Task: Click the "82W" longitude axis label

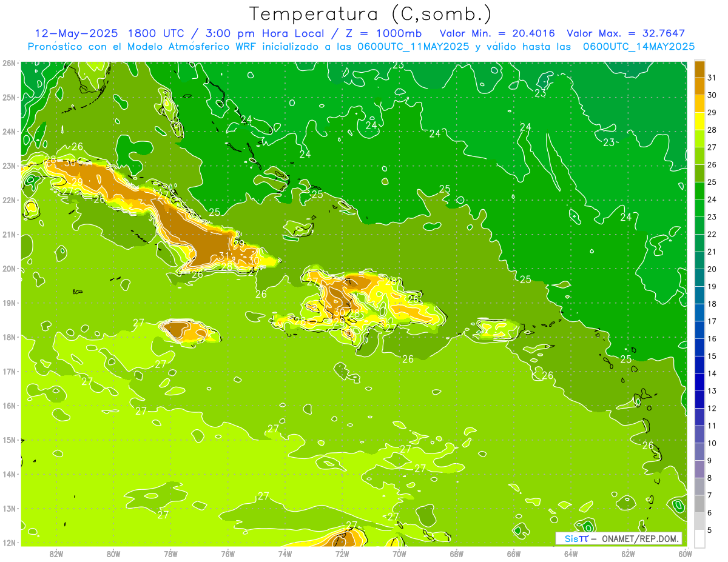Action: (56, 554)
